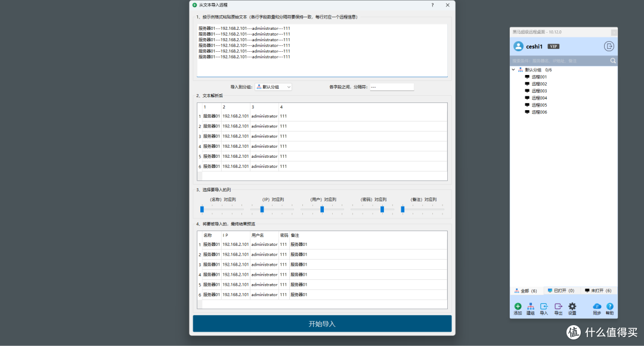This screenshot has height=346, width=644.
Task: Click 备注 column header in preview table
Action: pyautogui.click(x=295, y=235)
